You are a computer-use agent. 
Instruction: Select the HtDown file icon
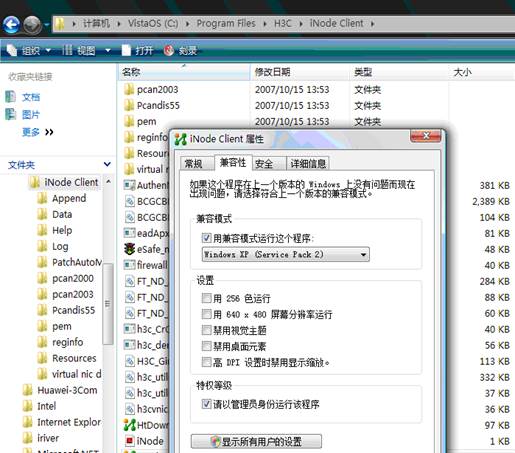(129, 425)
